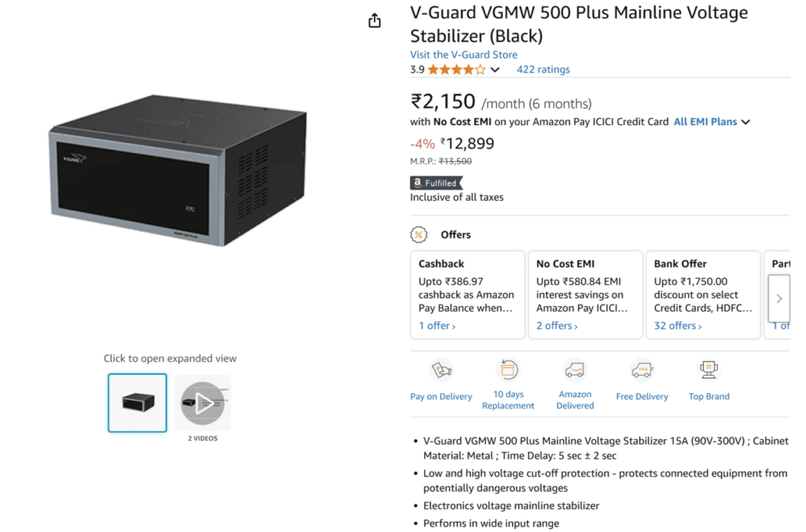Visit the V-Guard Store link
Screen dimensions: 806x532
pos(463,54)
